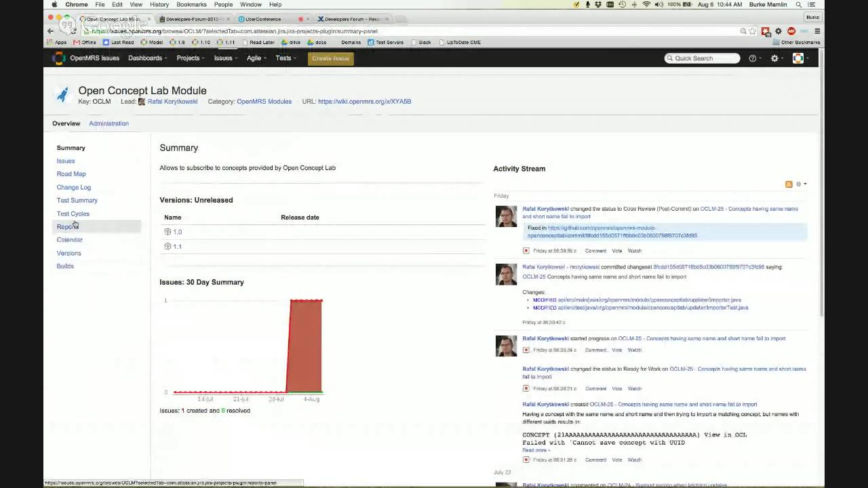Open the wiki.openmrs.org URL link
Screen dimensions: 868x488
[x=364, y=102]
